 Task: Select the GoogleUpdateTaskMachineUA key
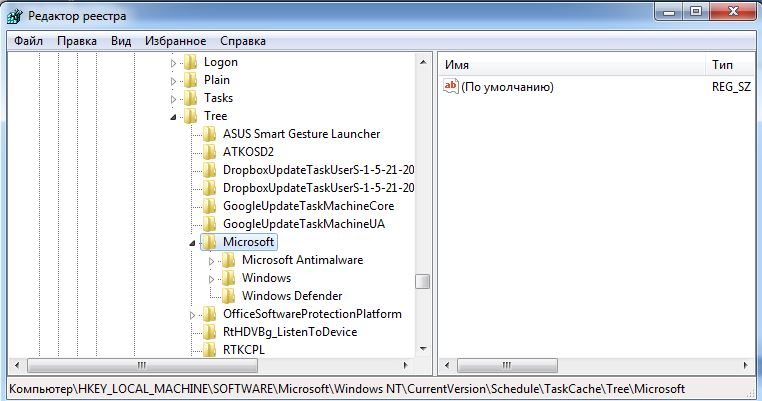click(x=304, y=224)
